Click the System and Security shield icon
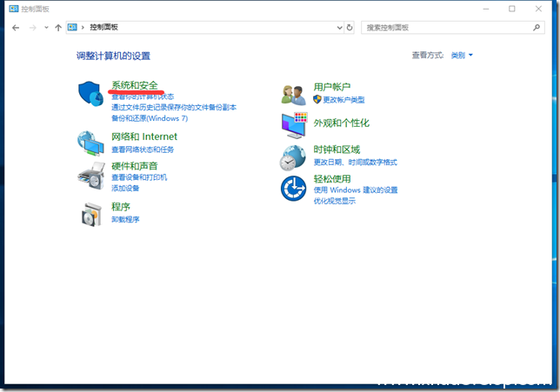This screenshot has width=560, height=392. 91,95
